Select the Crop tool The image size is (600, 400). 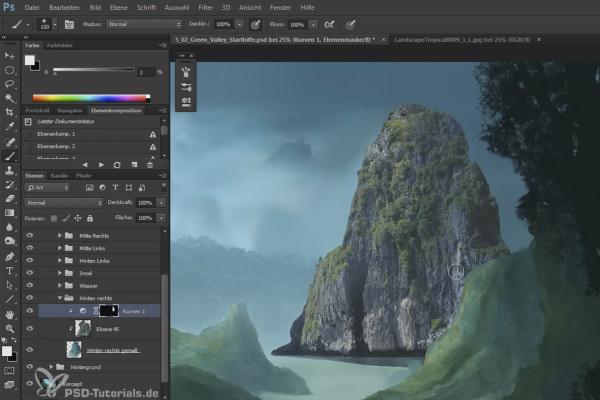pos(10,112)
